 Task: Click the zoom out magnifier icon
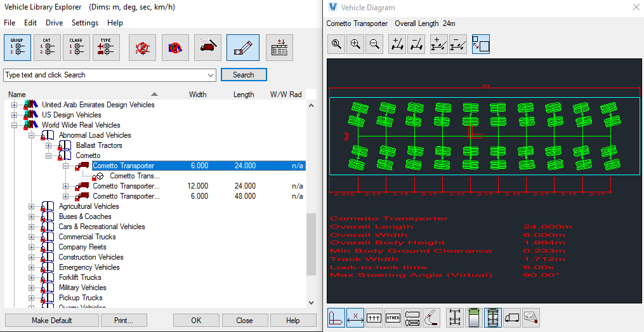pos(374,44)
